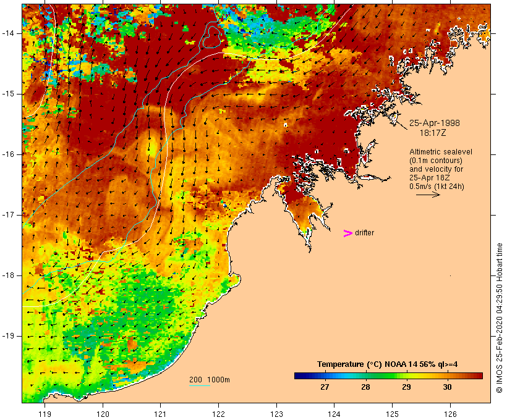
Task: Click the latitude axis label -14
Action: 8,33
